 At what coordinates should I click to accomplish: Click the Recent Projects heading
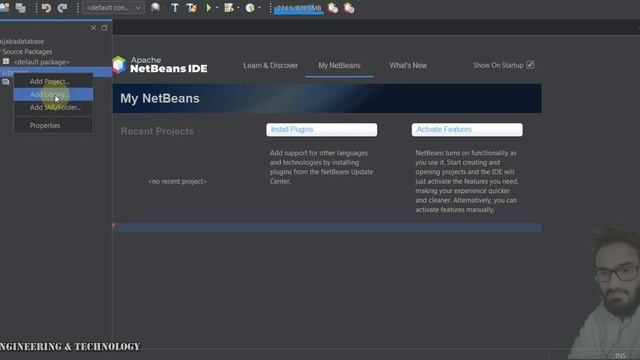[x=157, y=131]
